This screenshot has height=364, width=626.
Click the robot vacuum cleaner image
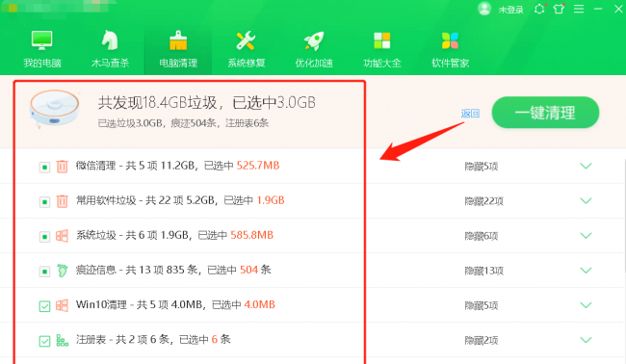(54, 109)
